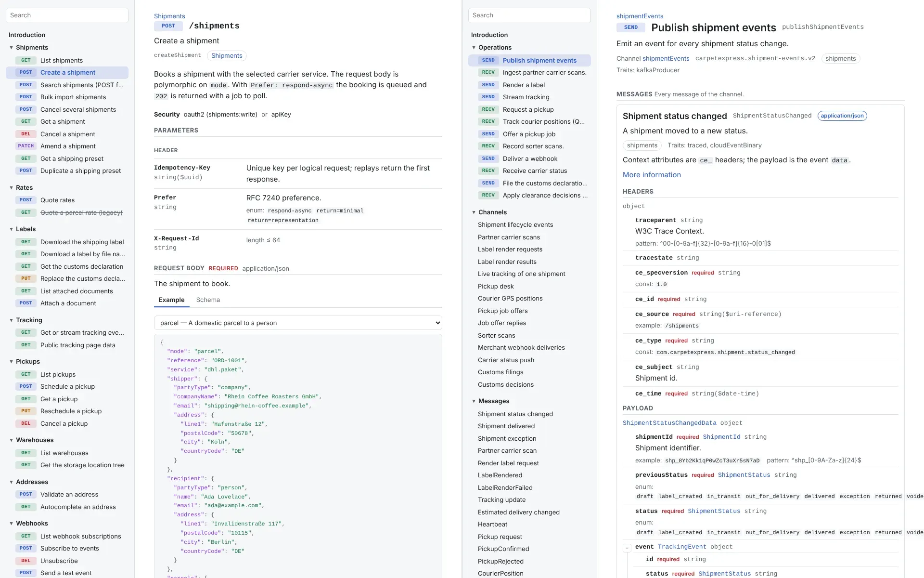Click the application/json content type badge

click(x=842, y=116)
